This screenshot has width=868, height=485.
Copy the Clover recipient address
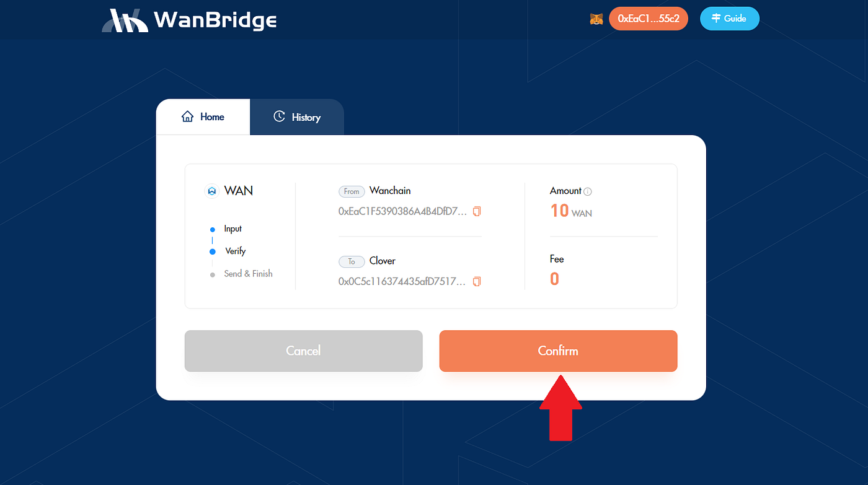click(477, 281)
